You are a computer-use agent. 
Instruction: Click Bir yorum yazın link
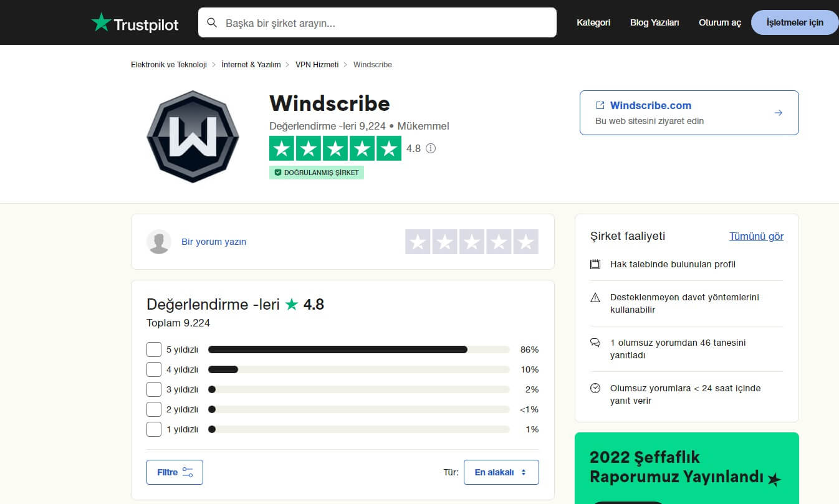click(x=214, y=242)
